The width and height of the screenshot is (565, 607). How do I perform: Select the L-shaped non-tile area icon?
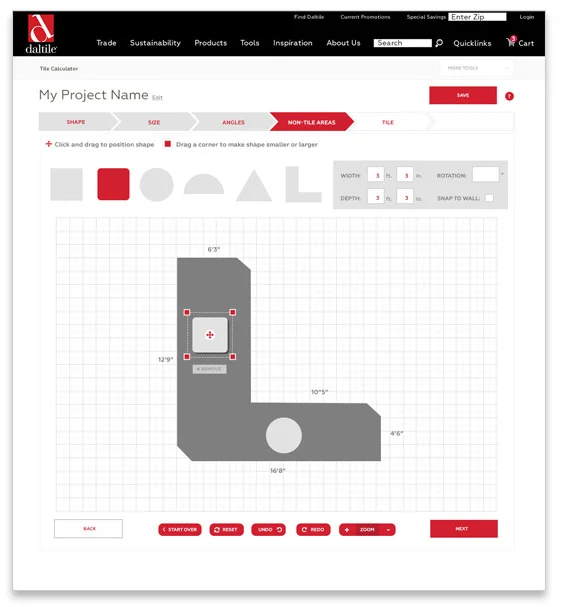coord(304,184)
